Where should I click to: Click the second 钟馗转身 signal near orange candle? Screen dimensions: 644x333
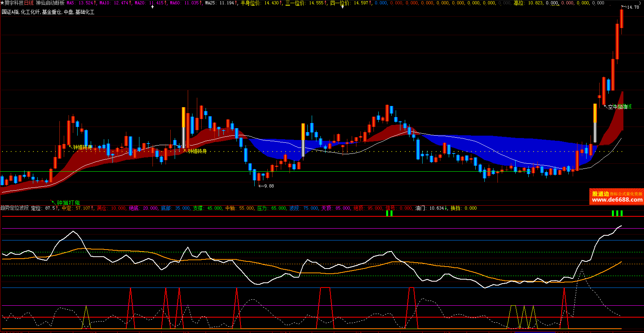pyautogui.click(x=196, y=151)
